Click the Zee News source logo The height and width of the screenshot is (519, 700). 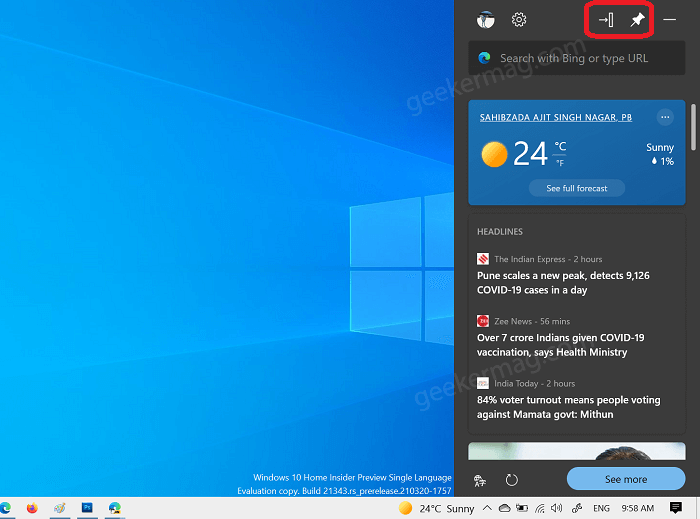pyautogui.click(x=483, y=321)
